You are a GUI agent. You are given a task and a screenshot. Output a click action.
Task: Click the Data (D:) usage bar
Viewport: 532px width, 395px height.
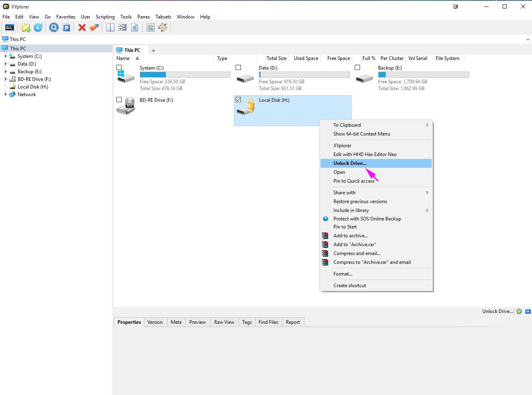click(304, 75)
